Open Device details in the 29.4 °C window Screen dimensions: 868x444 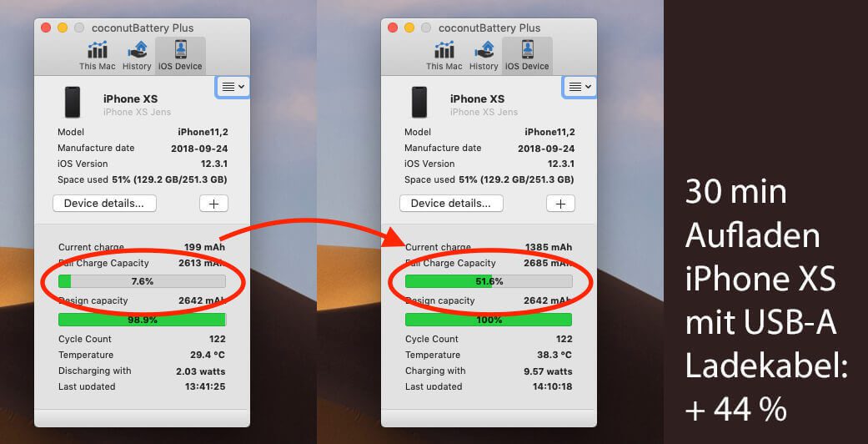click(x=104, y=203)
